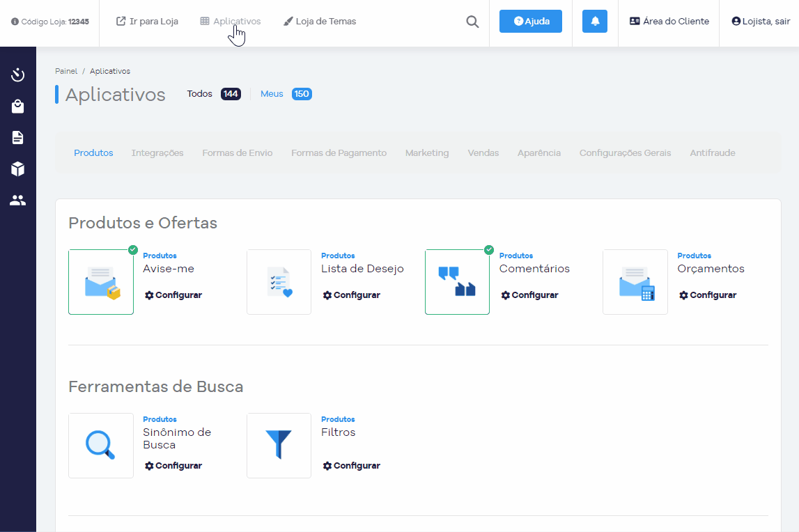Click the customers people icon in sidebar
The width and height of the screenshot is (799, 532).
point(18,201)
